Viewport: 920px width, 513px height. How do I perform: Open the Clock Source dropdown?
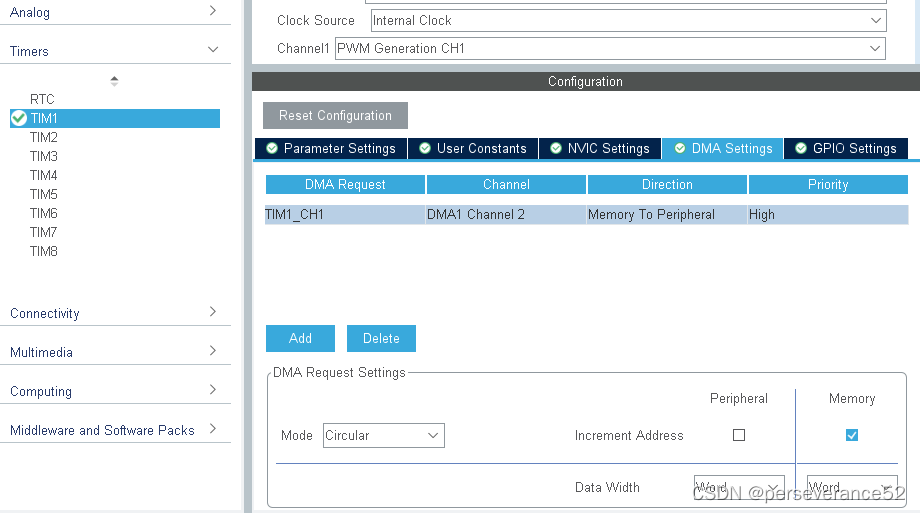click(x=628, y=21)
